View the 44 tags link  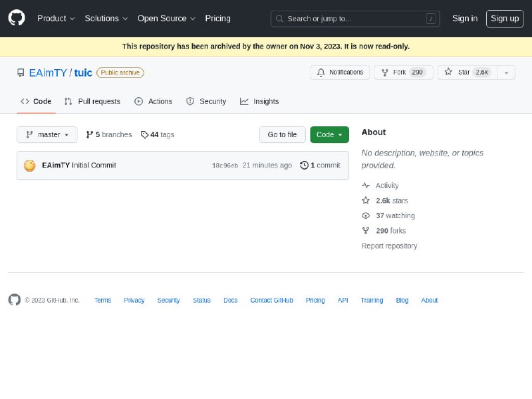158,135
